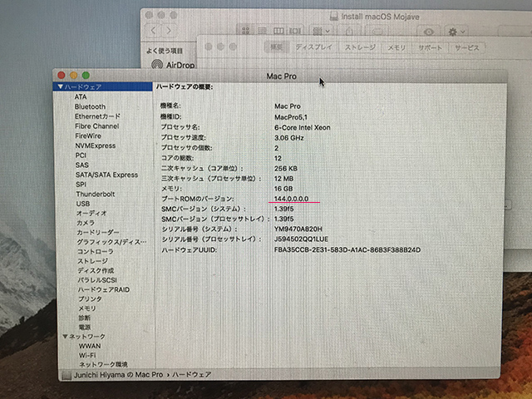Click the ハードウェア sidebar header row
This screenshot has width=532, height=399.
[x=102, y=86]
